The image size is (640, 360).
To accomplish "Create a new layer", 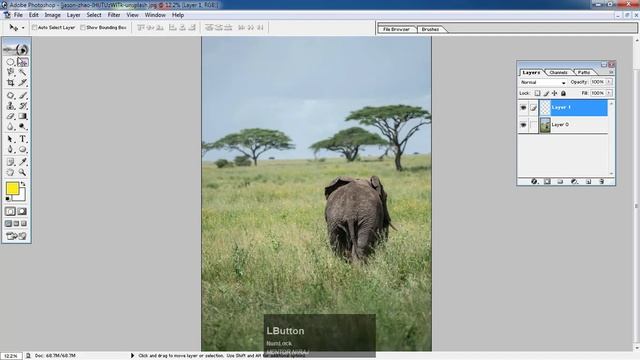I will (x=588, y=181).
